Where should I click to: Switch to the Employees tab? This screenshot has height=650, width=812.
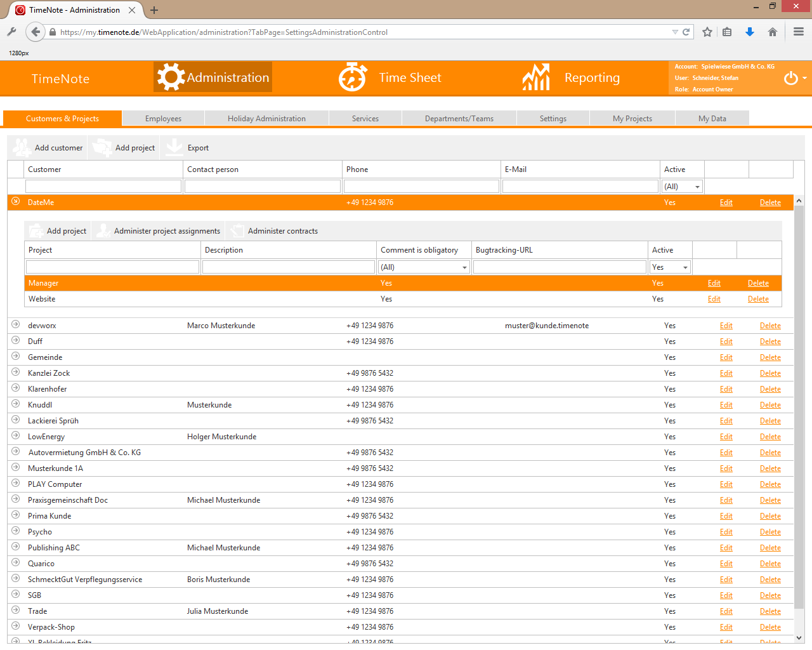(163, 119)
